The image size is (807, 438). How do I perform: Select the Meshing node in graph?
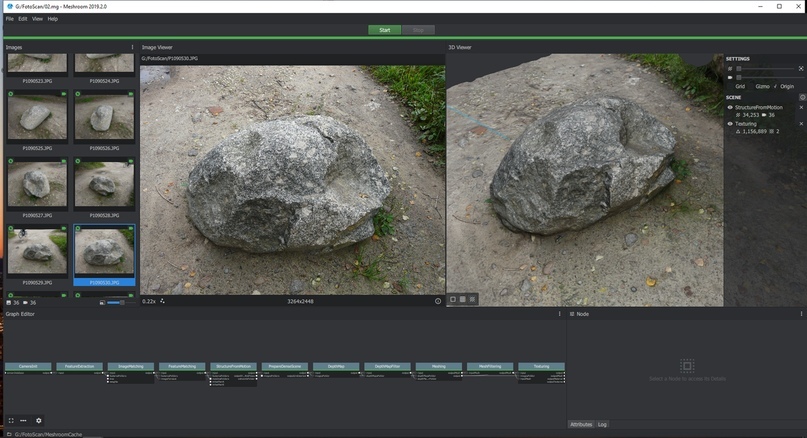click(438, 366)
